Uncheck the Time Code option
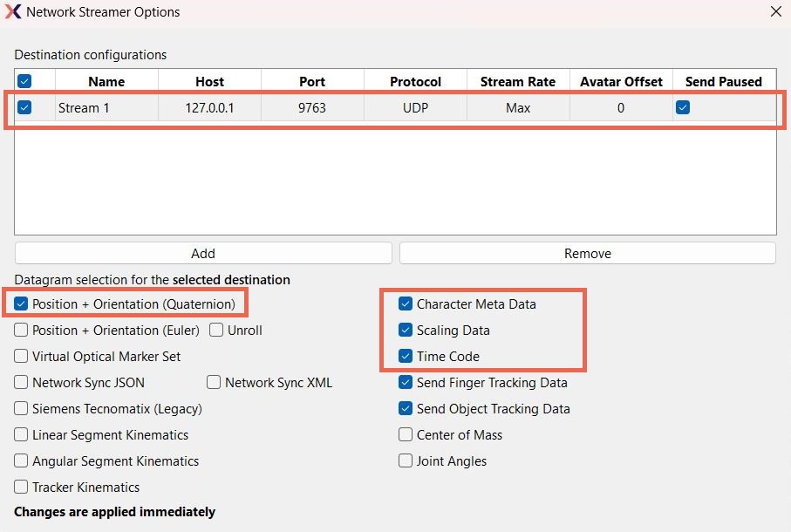The width and height of the screenshot is (791, 532). tap(406, 357)
